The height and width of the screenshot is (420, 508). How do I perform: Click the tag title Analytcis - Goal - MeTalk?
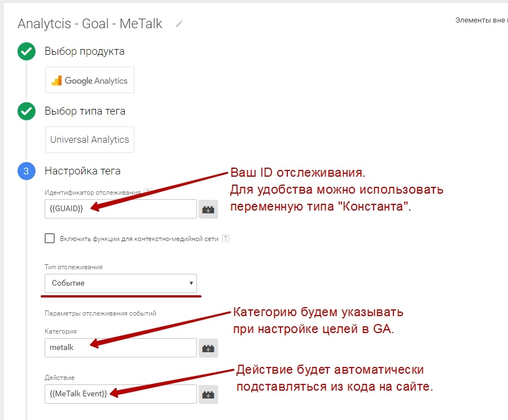[x=90, y=24]
